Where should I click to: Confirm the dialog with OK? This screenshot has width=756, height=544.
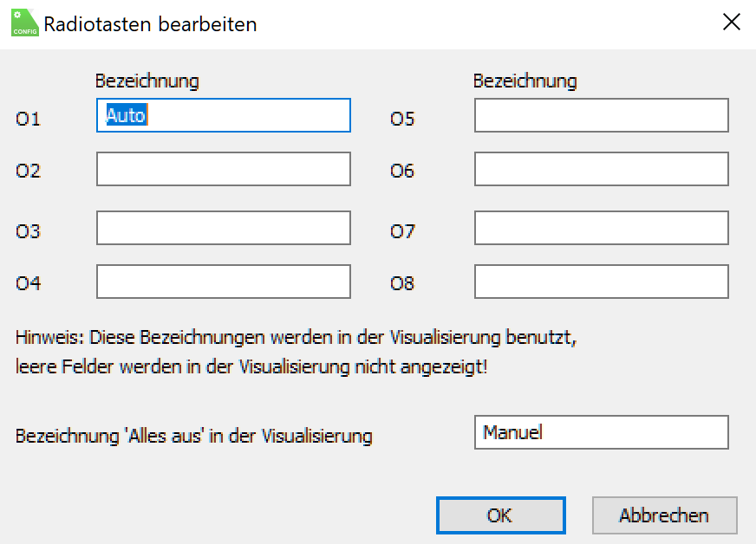500,515
